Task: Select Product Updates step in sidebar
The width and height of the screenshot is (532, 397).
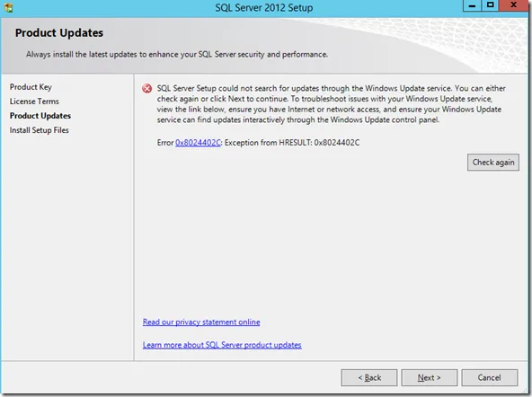Action: coord(40,116)
